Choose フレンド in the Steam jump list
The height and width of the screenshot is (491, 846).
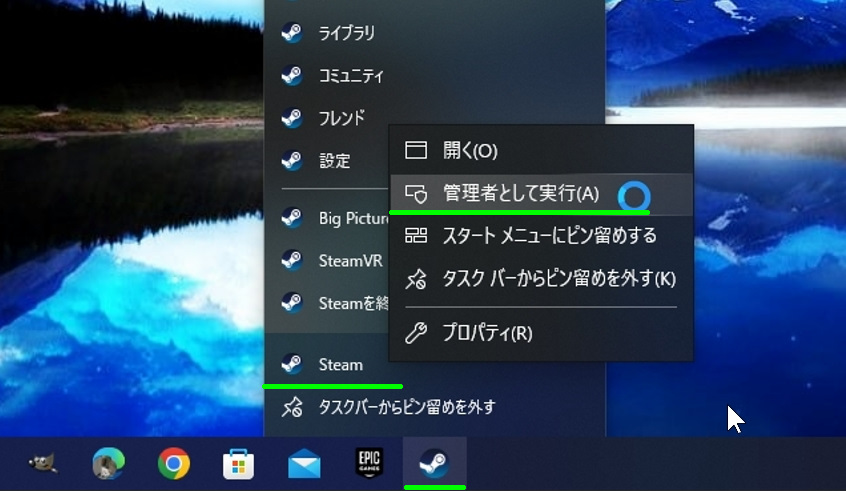tap(341, 118)
